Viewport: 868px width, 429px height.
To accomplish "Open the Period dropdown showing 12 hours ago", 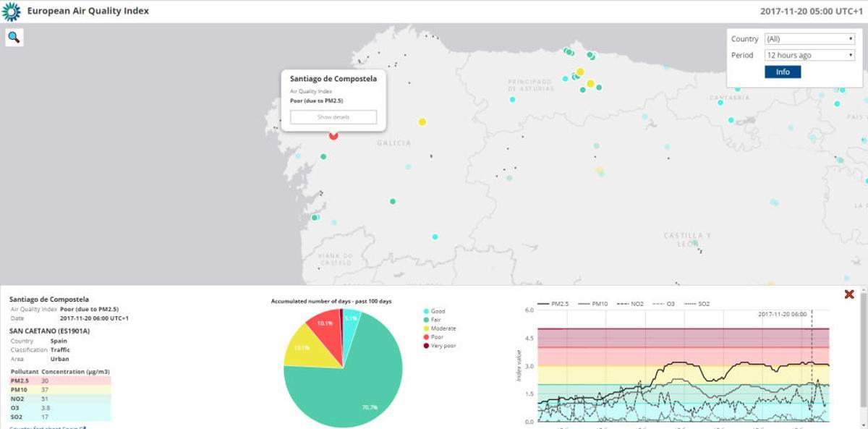I will (x=810, y=55).
